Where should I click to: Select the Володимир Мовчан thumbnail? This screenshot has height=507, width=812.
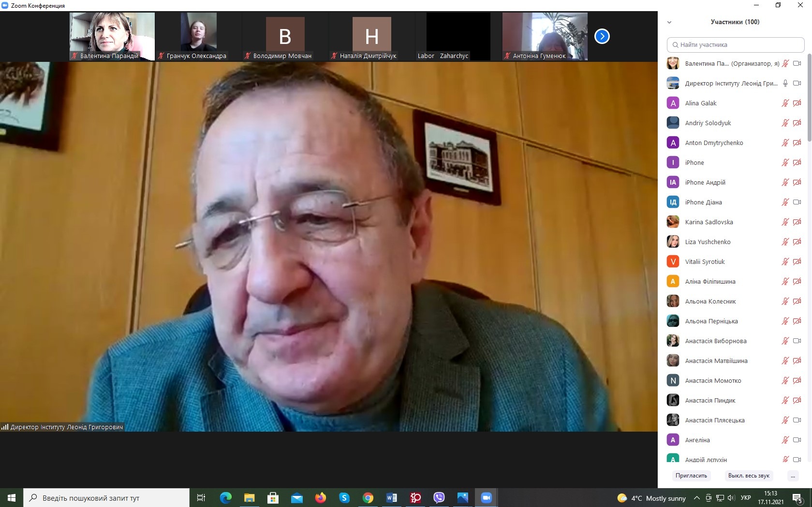tap(285, 36)
